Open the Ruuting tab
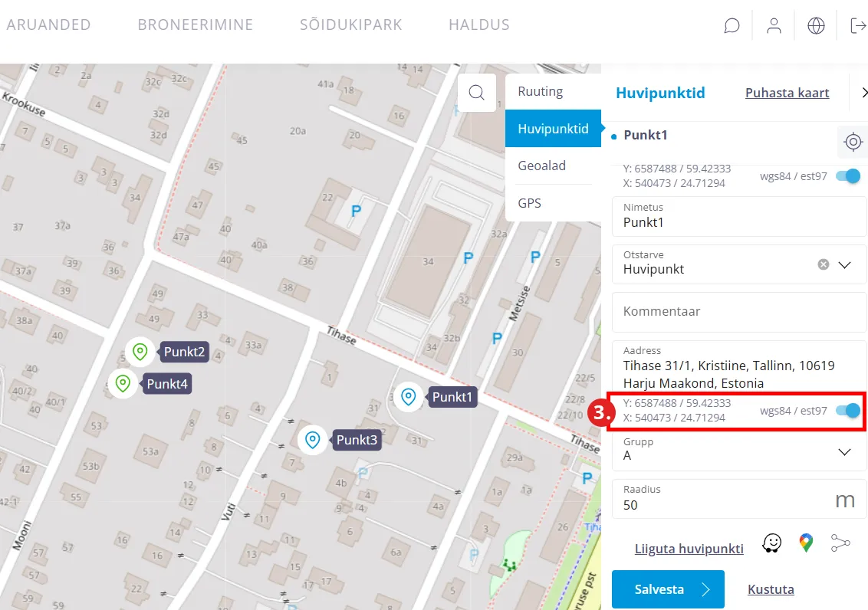868x610 pixels. [541, 91]
